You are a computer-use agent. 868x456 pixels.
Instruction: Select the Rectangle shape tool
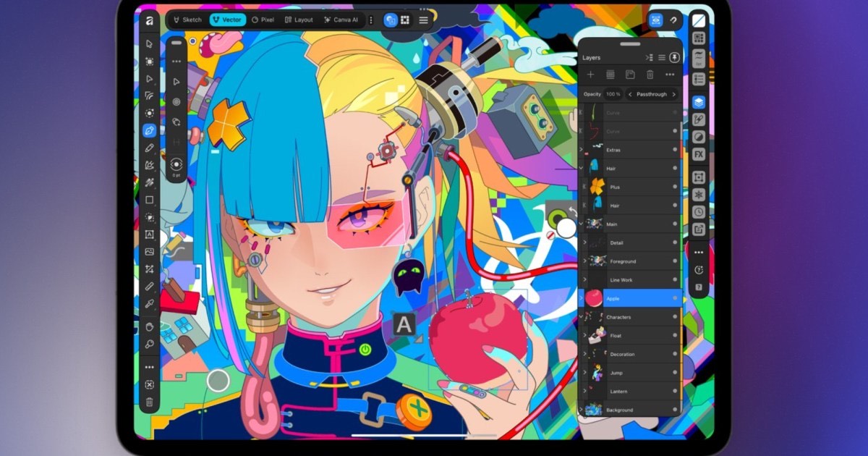point(150,200)
